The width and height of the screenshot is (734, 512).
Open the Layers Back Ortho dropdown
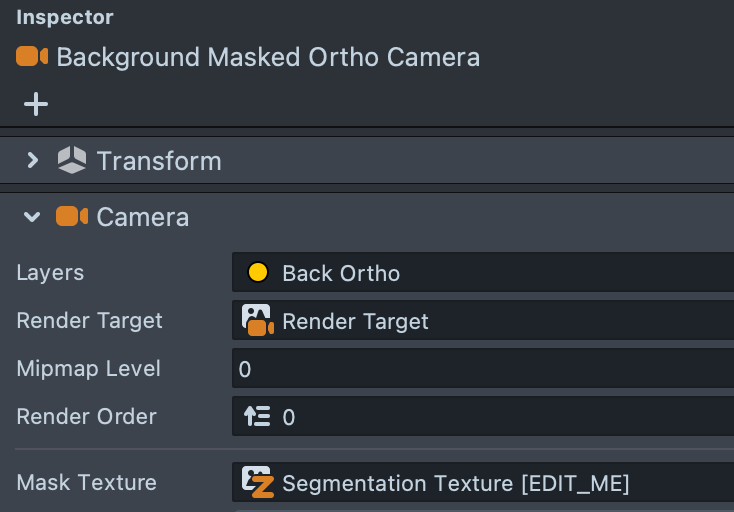[483, 272]
